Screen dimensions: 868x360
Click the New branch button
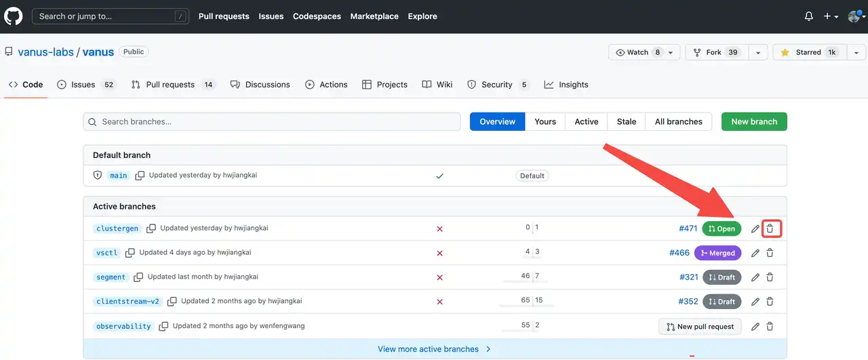pyautogui.click(x=754, y=121)
